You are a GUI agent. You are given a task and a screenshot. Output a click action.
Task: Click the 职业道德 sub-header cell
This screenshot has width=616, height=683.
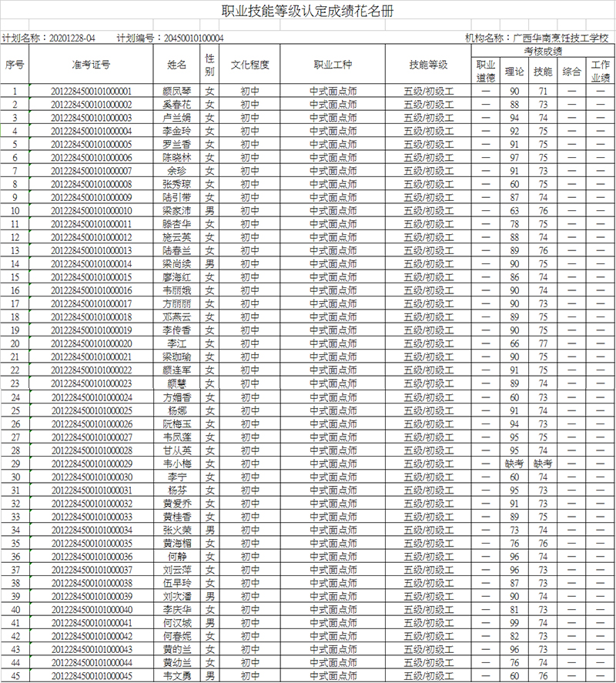[x=486, y=71]
